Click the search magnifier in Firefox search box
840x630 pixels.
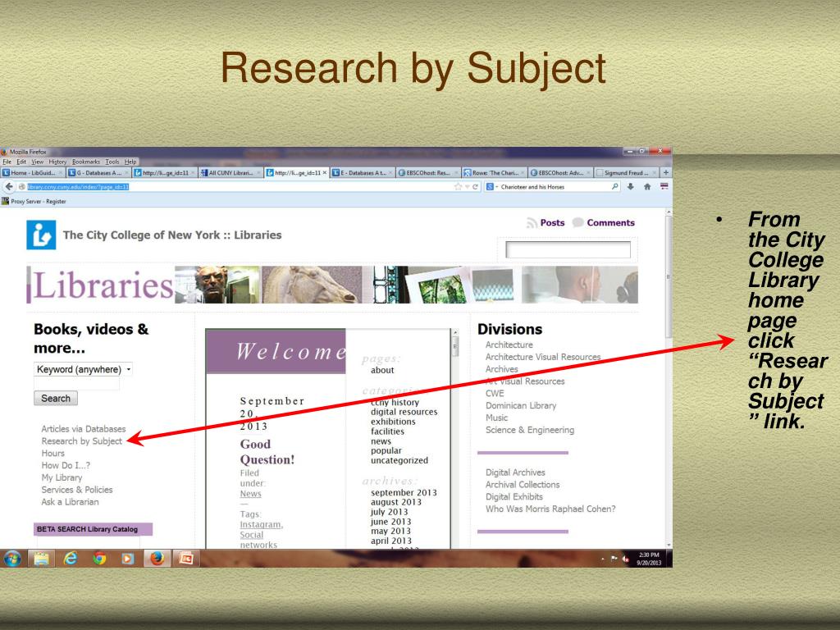click(614, 186)
